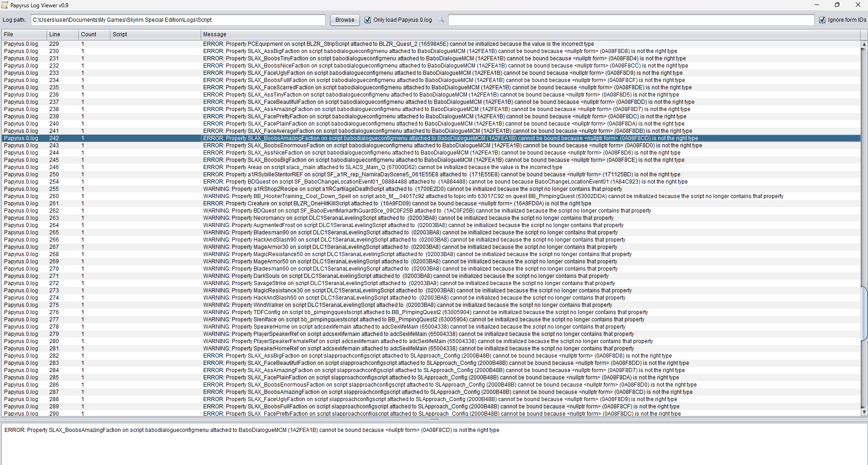Click the magnifier search icon
This screenshot has height=465, width=868.
tap(441, 20)
